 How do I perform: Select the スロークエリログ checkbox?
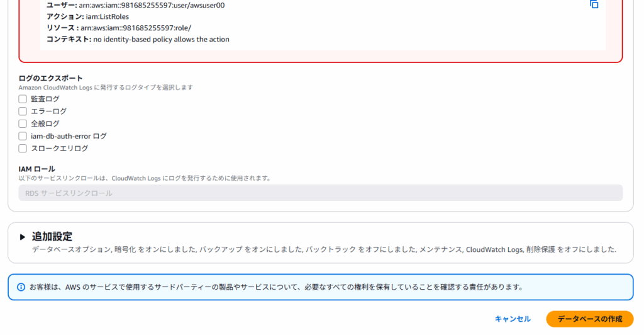[23, 149]
